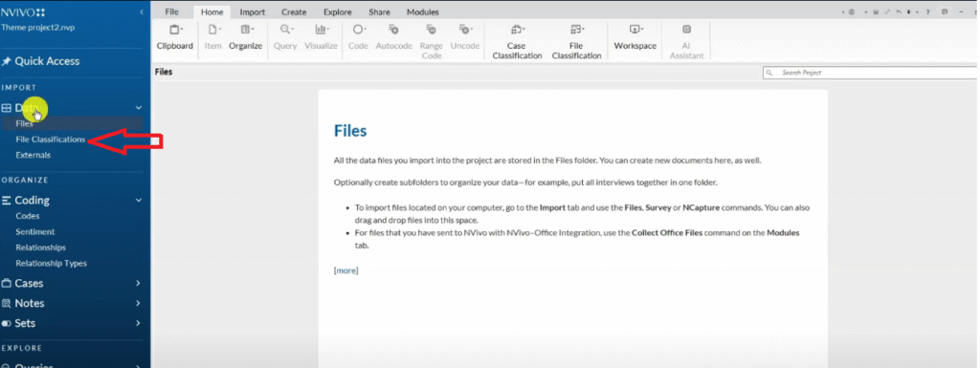
Task: Open the user account icon in the title bar
Action: (x=852, y=11)
